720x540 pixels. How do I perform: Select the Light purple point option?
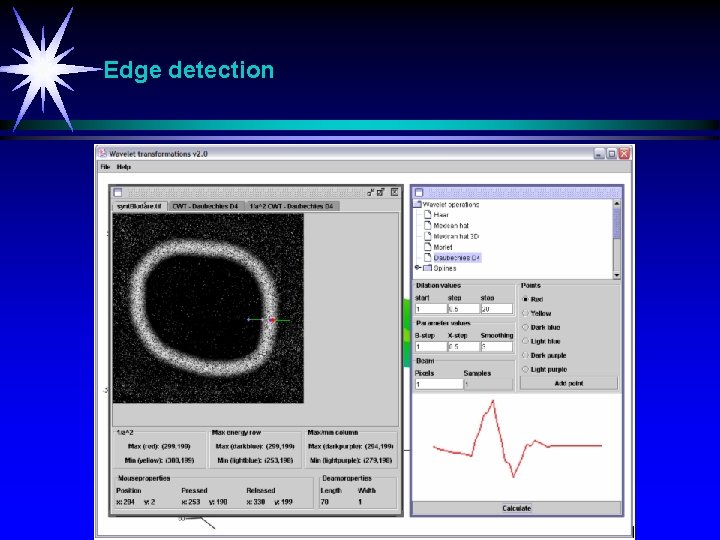[525, 369]
